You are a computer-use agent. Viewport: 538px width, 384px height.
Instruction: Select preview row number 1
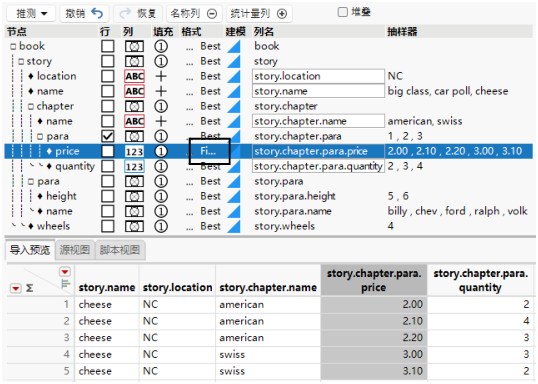pyautogui.click(x=66, y=304)
